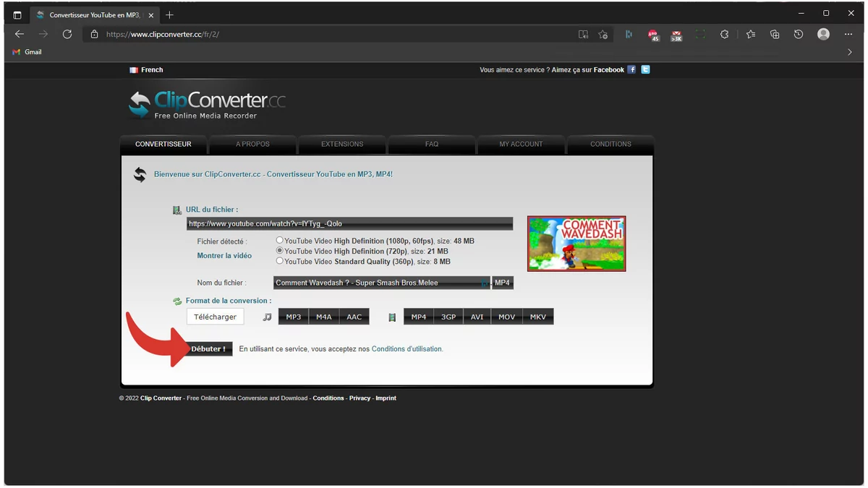Open the user profile avatar
This screenshot has height=488, width=868.
point(823,34)
